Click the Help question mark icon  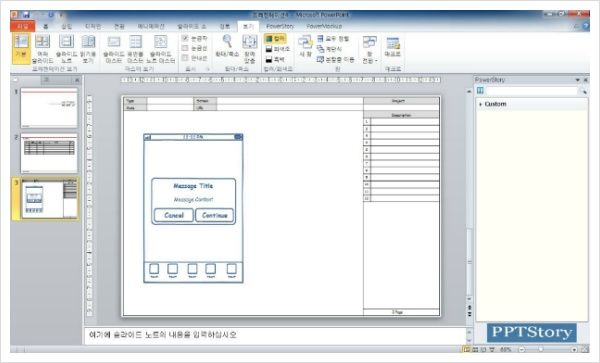[586, 26]
